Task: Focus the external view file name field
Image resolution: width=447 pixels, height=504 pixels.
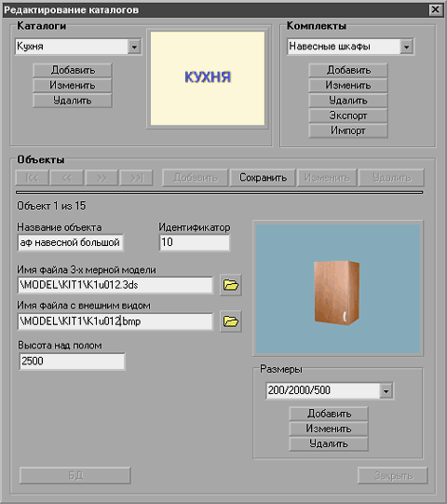Action: [115, 321]
